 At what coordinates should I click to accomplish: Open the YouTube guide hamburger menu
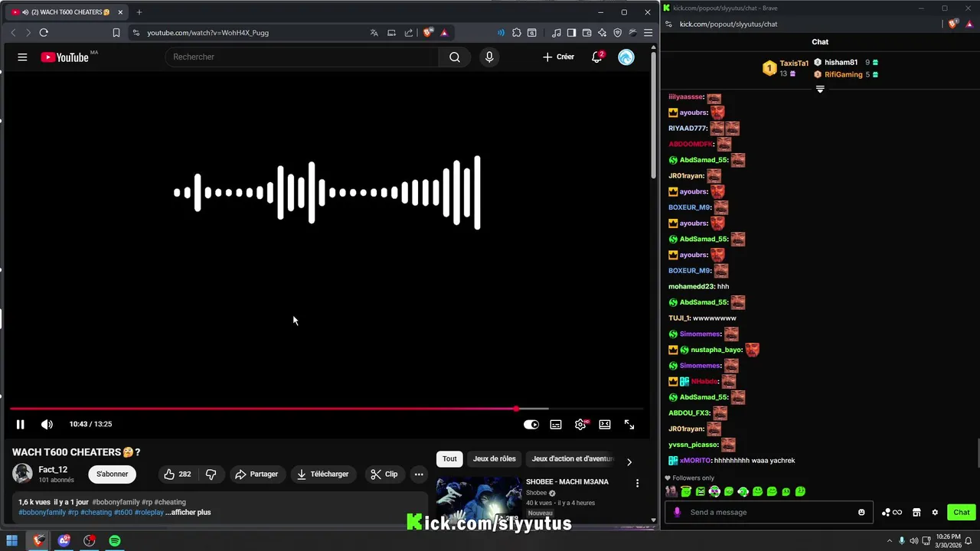(22, 57)
